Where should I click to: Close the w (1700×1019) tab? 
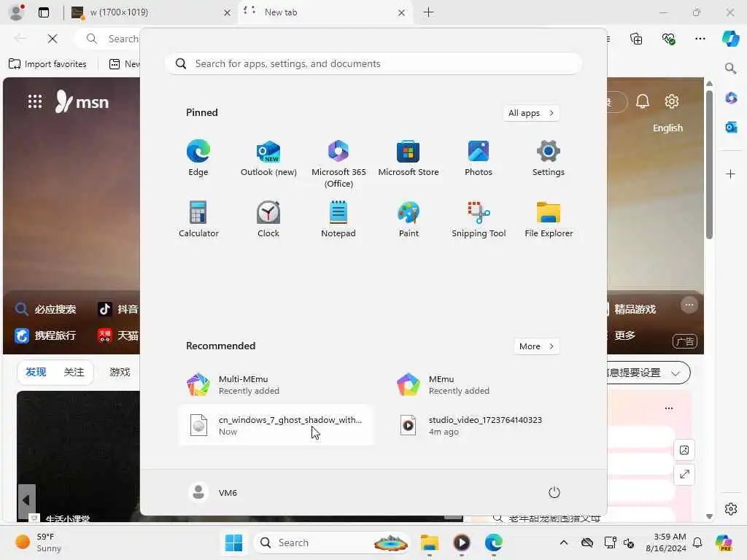pos(228,13)
